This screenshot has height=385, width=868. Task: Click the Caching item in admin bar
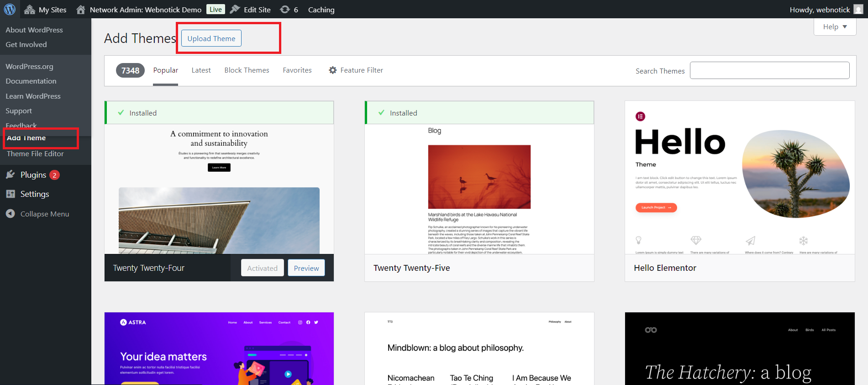tap(321, 10)
